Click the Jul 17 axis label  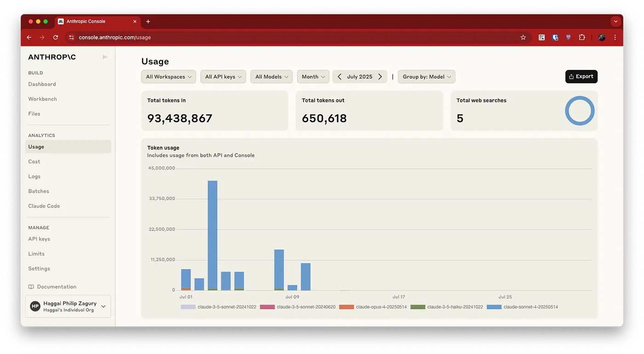point(399,297)
